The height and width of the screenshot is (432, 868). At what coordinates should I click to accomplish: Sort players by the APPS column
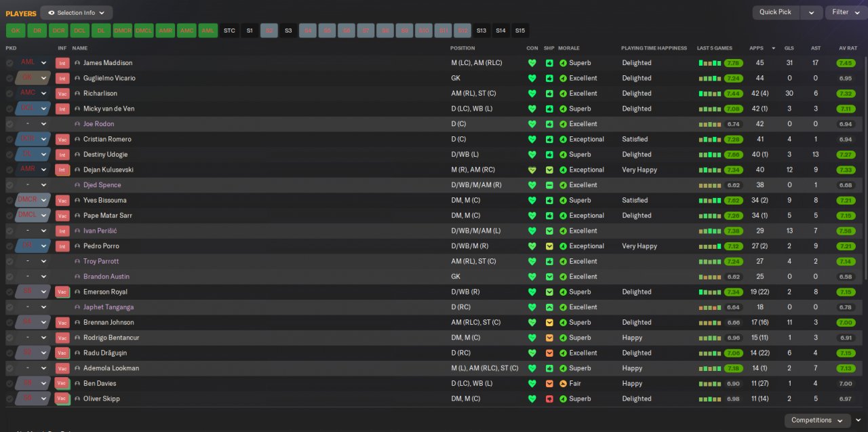[756, 48]
